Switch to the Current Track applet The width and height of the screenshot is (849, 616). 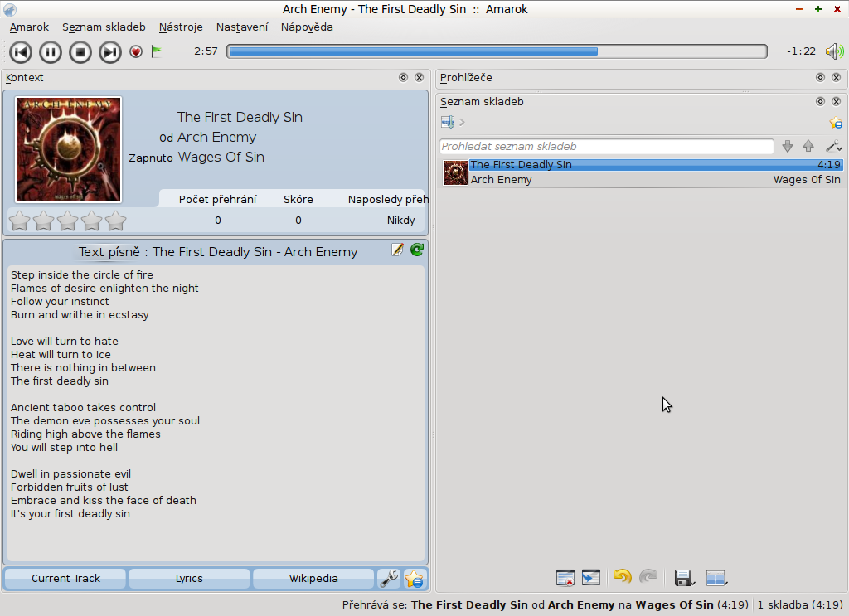[x=65, y=579]
